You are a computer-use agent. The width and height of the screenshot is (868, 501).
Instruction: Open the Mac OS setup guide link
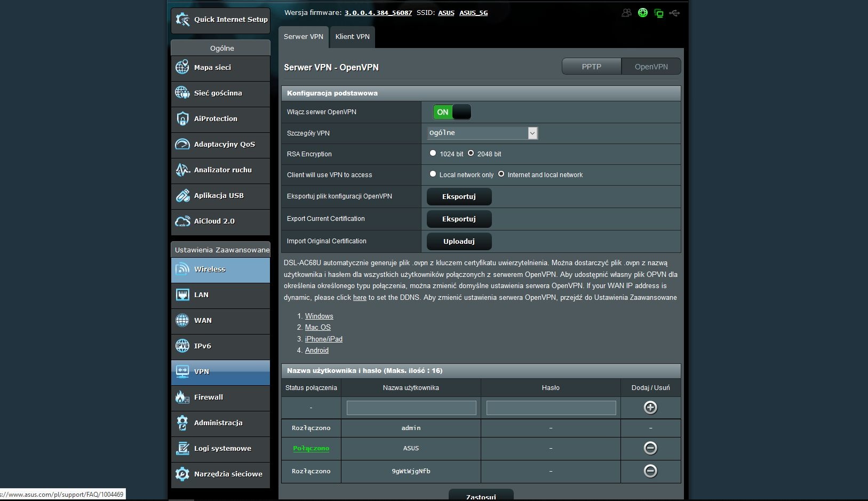[318, 328]
